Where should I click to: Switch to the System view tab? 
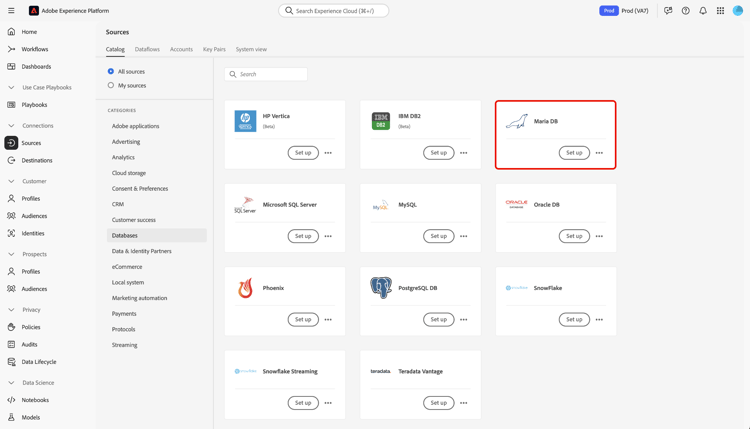click(251, 49)
